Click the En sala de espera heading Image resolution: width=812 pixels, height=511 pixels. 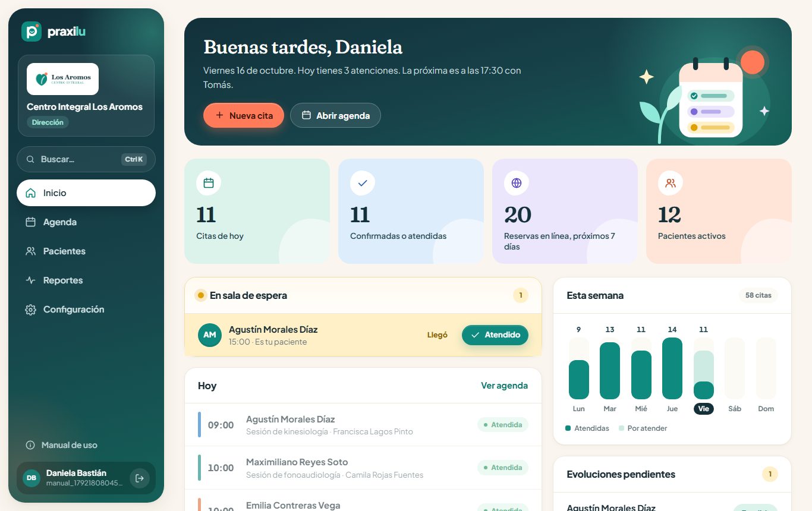(x=248, y=295)
